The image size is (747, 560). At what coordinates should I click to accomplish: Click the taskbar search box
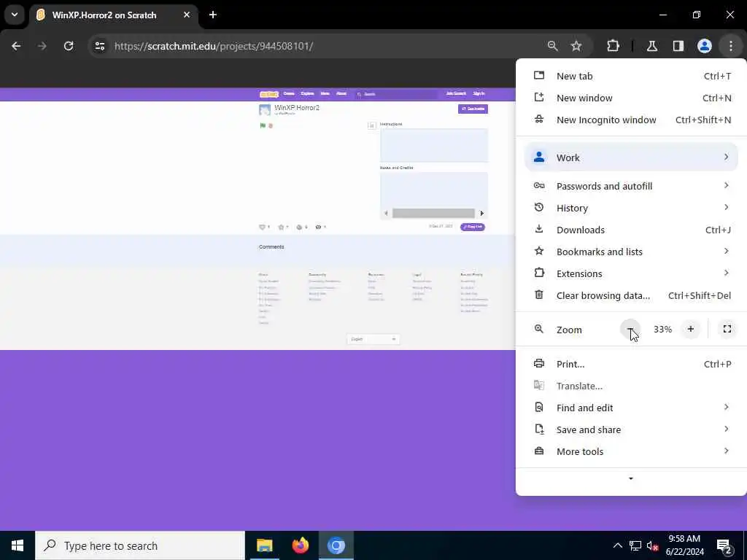tap(140, 545)
